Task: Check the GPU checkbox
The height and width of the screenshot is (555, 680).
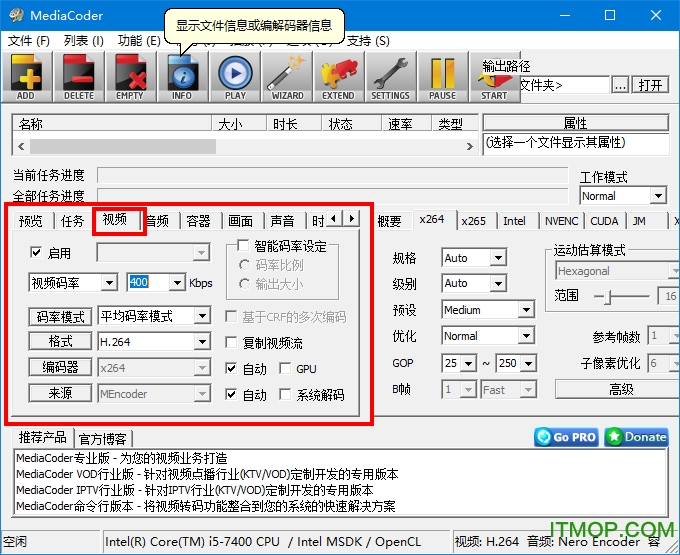Action: (x=286, y=369)
